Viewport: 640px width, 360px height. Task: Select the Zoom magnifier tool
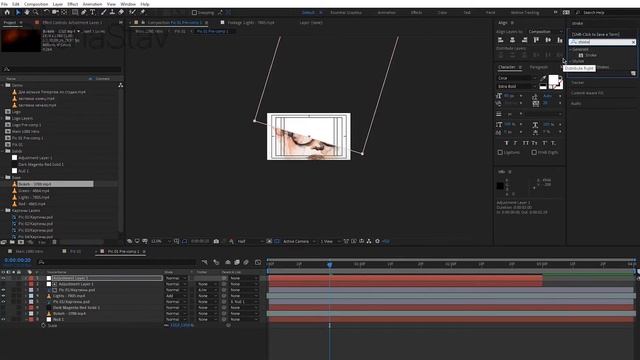[36, 12]
